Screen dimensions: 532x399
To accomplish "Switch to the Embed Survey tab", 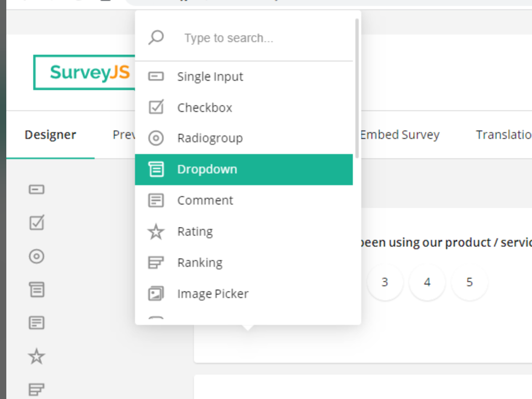I will 399,135.
